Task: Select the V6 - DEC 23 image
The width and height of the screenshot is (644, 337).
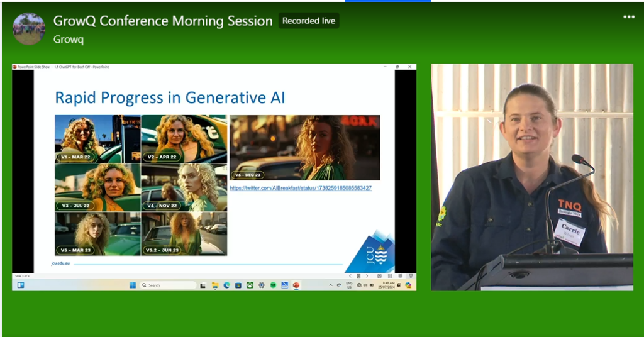Action: 304,148
